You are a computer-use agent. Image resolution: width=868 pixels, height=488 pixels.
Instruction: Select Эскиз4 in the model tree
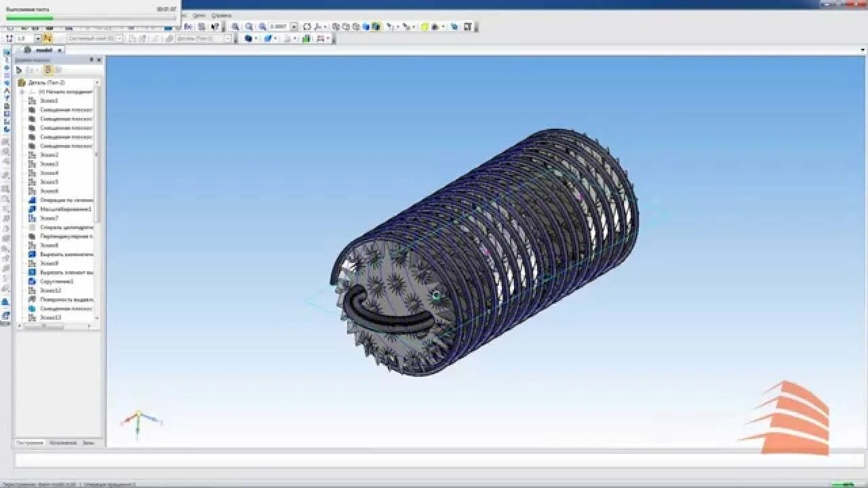click(48, 173)
